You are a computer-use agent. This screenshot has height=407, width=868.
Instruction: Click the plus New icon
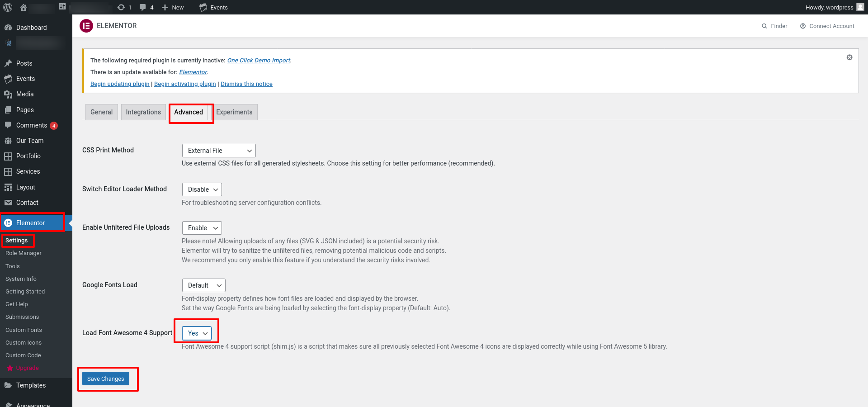pos(165,7)
